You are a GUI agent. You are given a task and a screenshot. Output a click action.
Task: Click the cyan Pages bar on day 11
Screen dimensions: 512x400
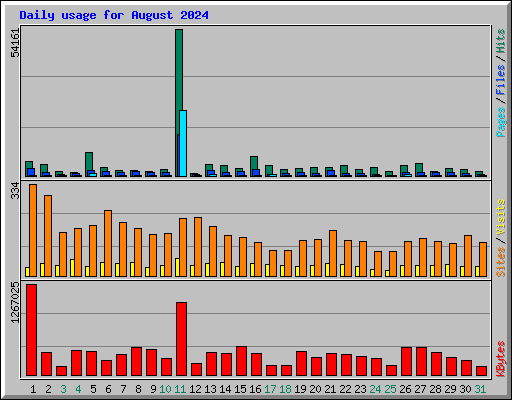183,144
